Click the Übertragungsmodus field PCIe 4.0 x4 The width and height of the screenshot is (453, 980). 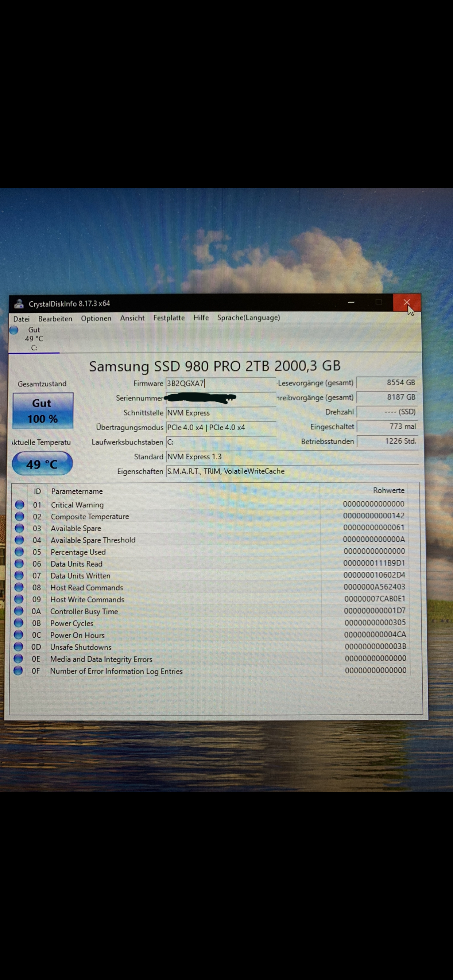point(221,428)
